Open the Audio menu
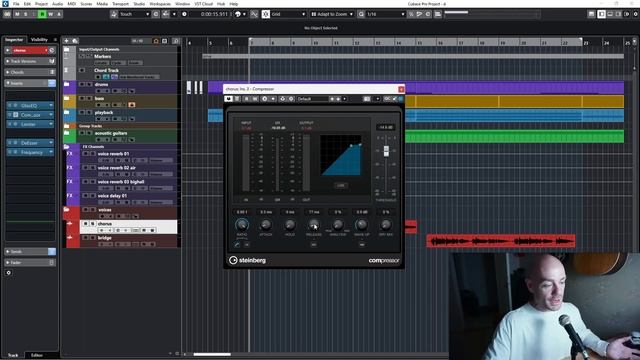This screenshot has height=360, width=640. click(x=58, y=4)
